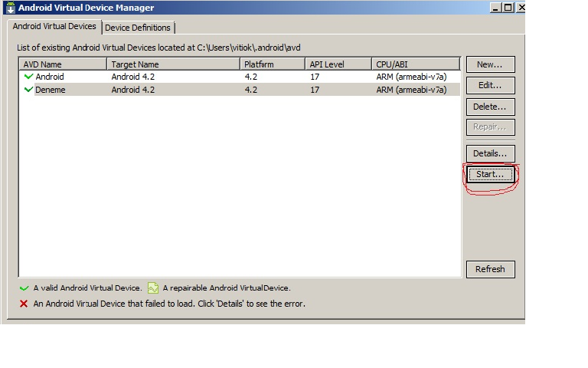Viewport: 588px width, 368px height.
Task: Click the green checkmark beside Android AVD
Action: coord(28,77)
